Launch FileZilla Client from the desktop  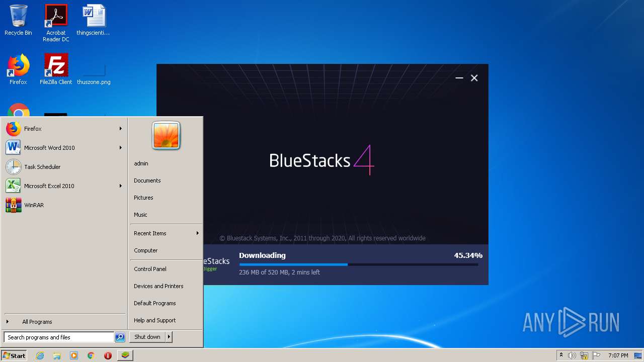(56, 69)
